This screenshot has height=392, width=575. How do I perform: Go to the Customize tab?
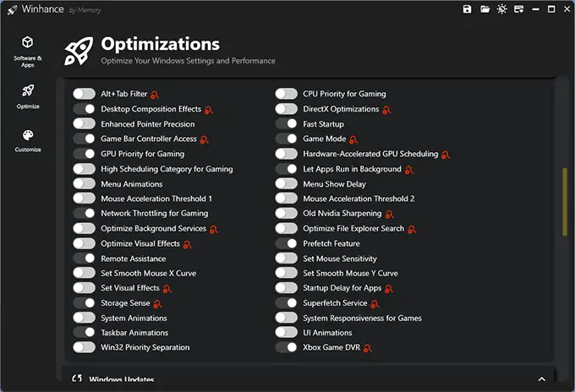(x=28, y=139)
